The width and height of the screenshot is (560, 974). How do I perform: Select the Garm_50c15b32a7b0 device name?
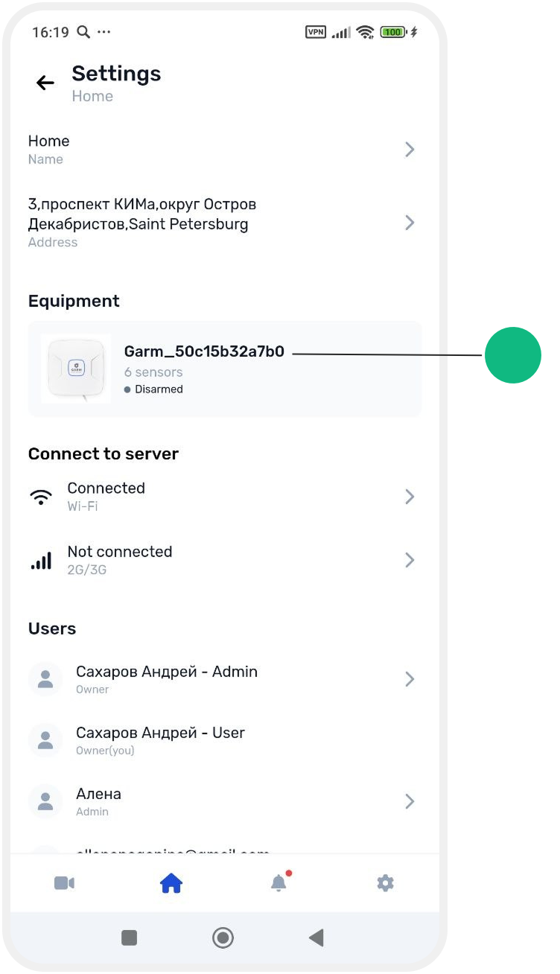[x=204, y=351]
